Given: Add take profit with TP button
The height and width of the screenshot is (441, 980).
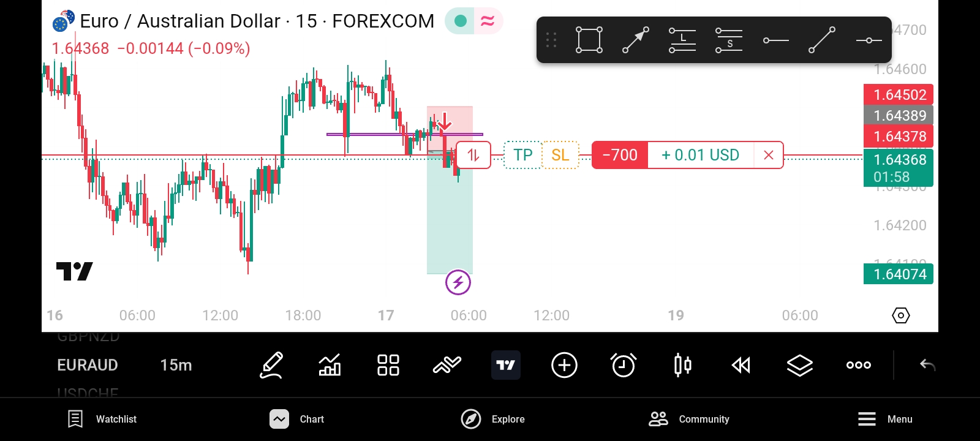Looking at the screenshot, I should [522, 155].
